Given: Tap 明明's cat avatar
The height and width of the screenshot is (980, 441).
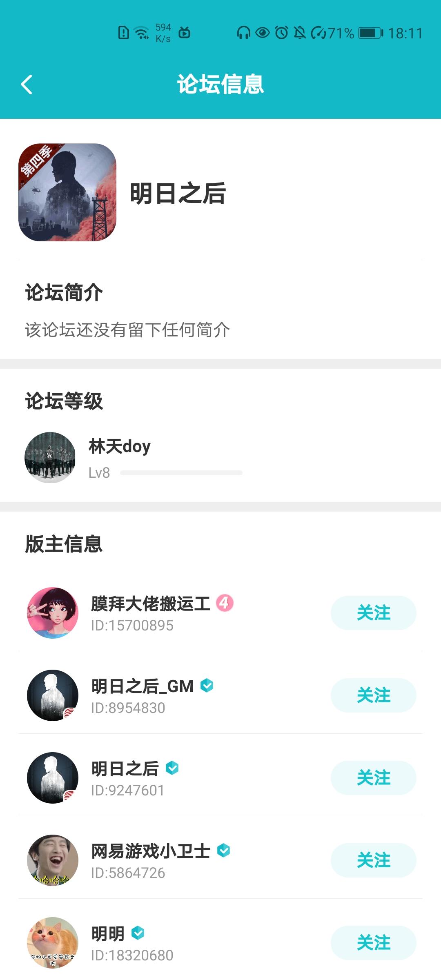Looking at the screenshot, I should tap(53, 943).
